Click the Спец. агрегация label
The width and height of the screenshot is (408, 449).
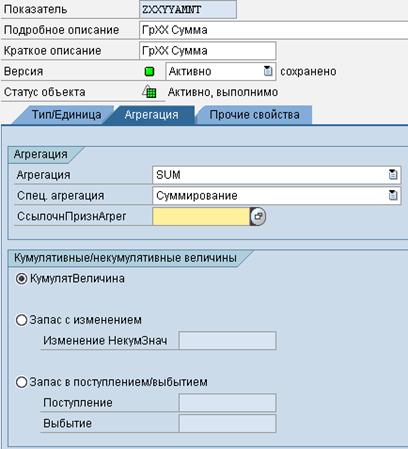pyautogui.click(x=60, y=196)
